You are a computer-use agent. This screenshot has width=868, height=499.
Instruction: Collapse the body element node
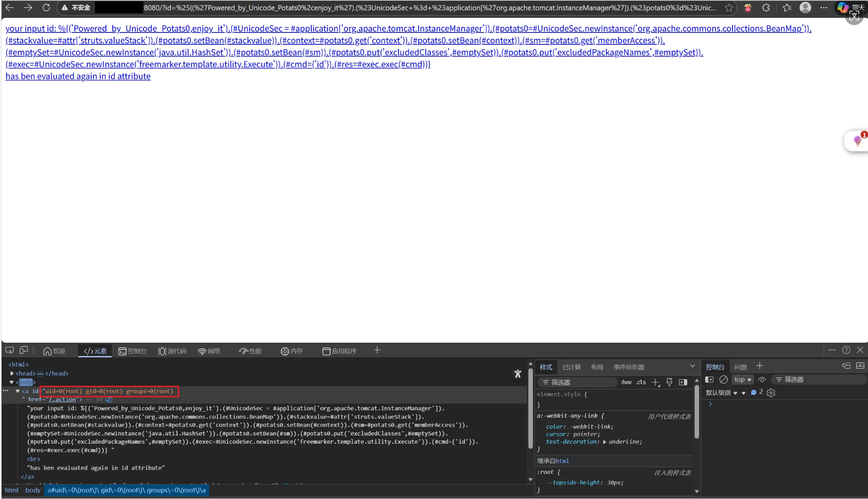(x=12, y=382)
